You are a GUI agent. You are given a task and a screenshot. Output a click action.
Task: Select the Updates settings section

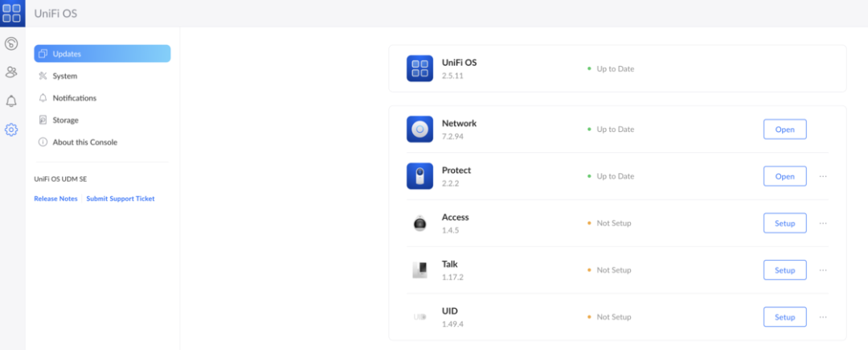tap(102, 54)
